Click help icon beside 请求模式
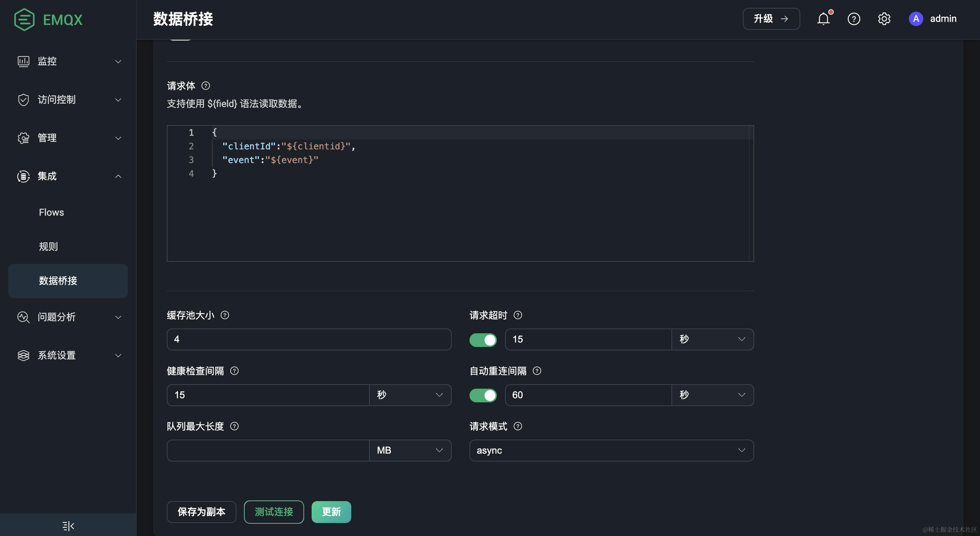The image size is (980, 536). (x=518, y=426)
